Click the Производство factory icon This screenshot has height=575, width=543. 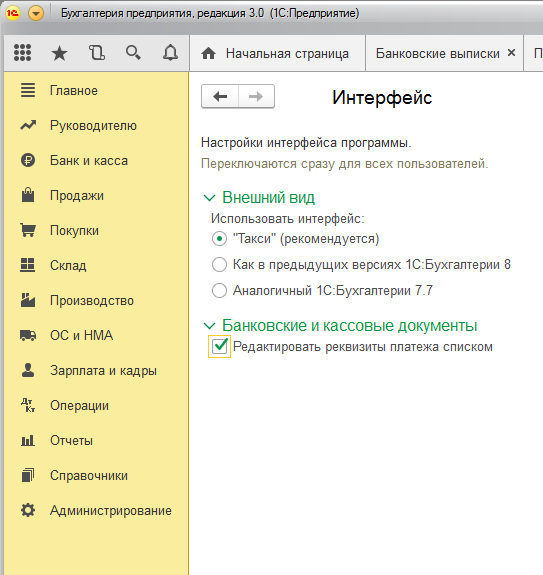pyautogui.click(x=28, y=300)
